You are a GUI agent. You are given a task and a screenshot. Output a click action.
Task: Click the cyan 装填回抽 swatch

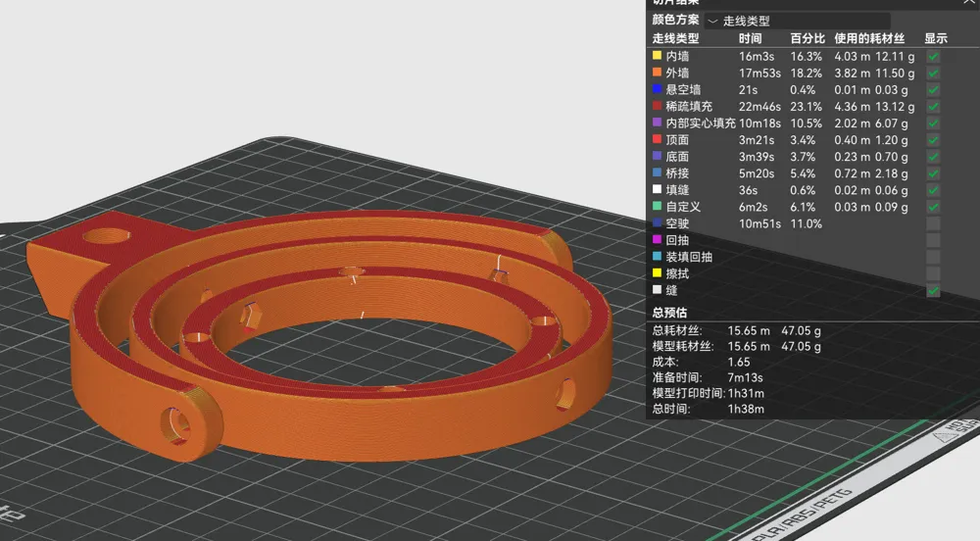[657, 256]
